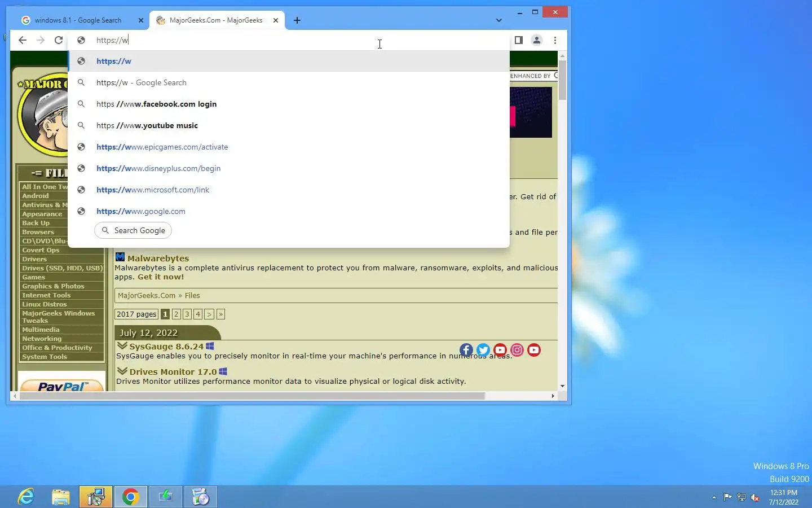Click MajorGeeks.Com breadcrumb link
This screenshot has height=508, width=812.
point(147,295)
